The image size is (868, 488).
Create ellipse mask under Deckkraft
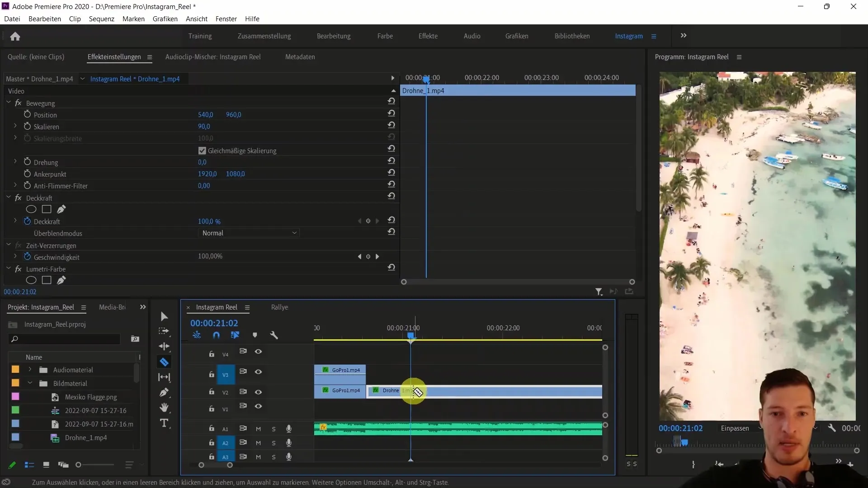[31, 209]
